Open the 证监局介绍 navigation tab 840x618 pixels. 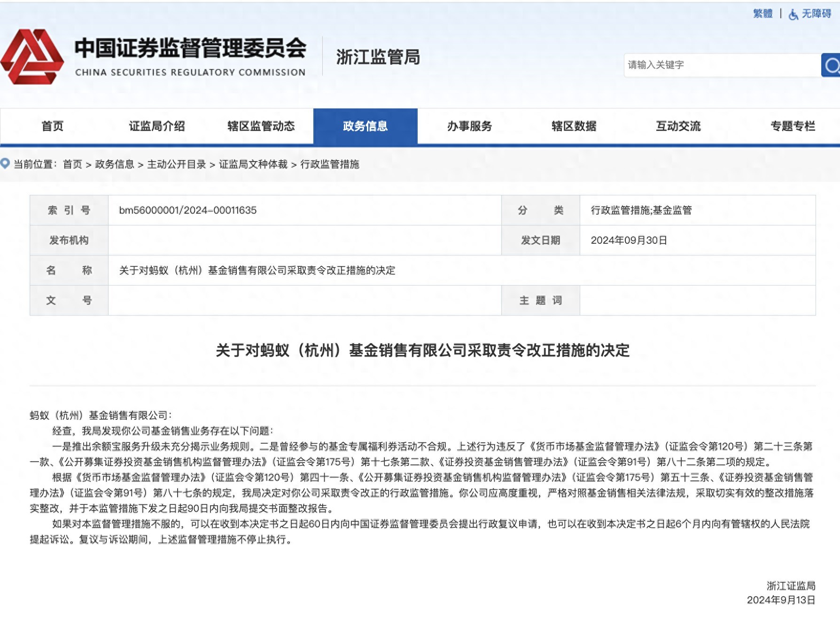156,126
